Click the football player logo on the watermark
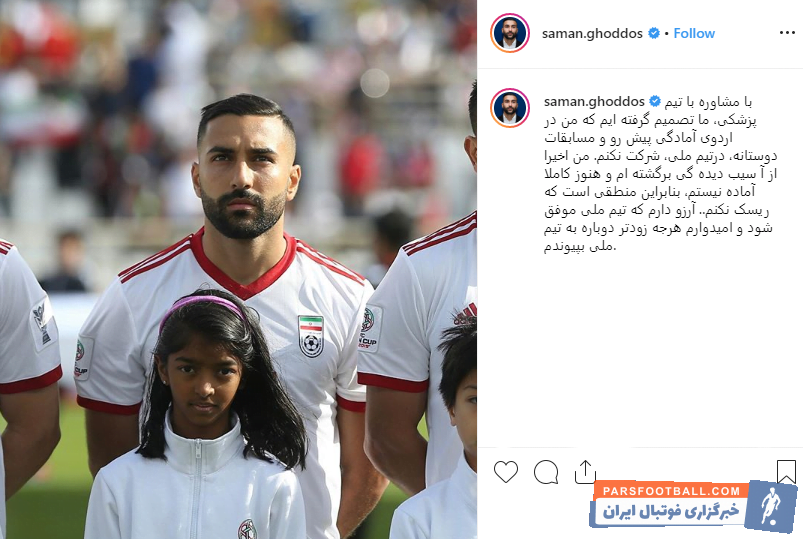The image size is (803, 539). [x=771, y=505]
